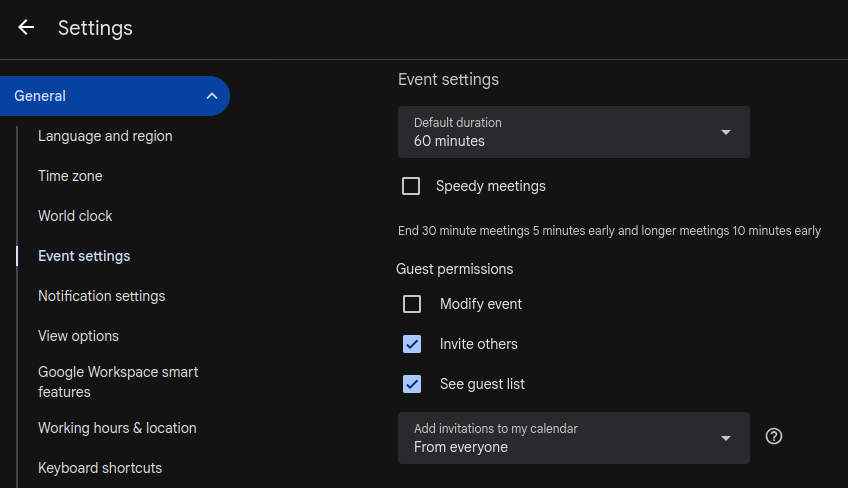This screenshot has height=488, width=848.
Task: Check the Modify event guest permission
Action: 412,304
